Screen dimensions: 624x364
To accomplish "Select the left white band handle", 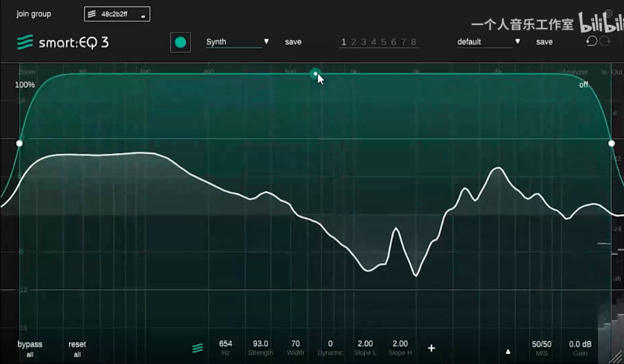I will coord(19,143).
